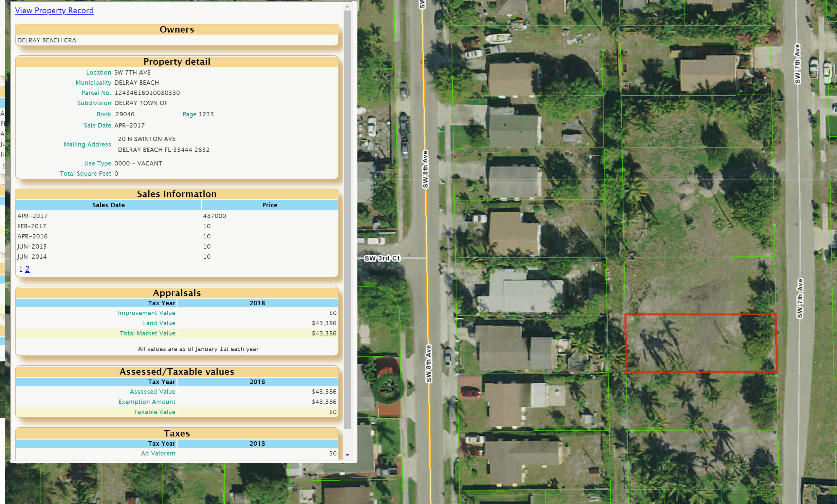Select the APR-2017 sale row
Viewport: 837px width, 504px height.
click(33, 216)
